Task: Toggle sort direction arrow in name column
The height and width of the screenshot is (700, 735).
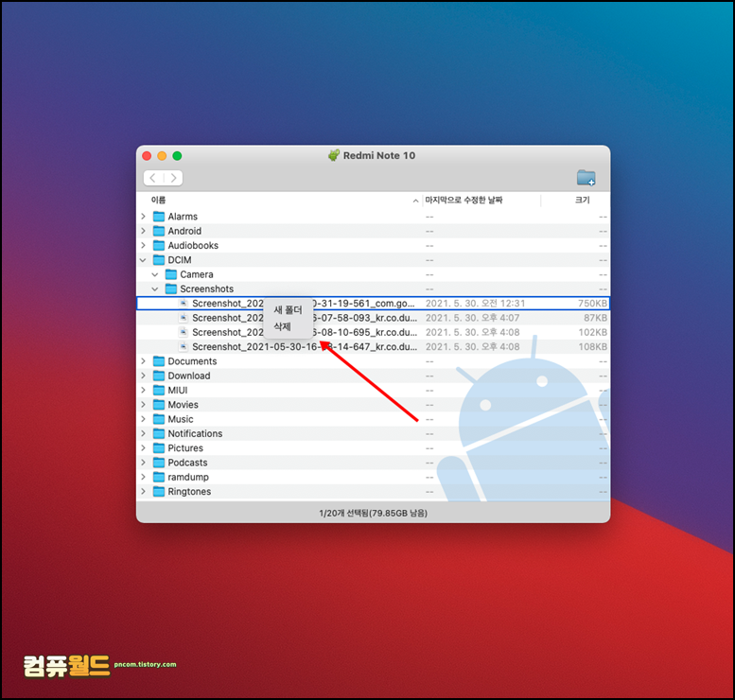Action: coord(415,201)
